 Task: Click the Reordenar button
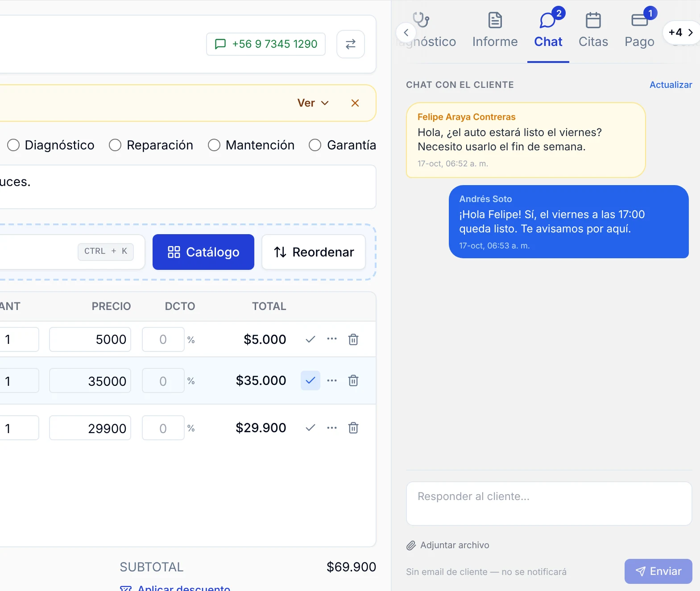pyautogui.click(x=314, y=252)
